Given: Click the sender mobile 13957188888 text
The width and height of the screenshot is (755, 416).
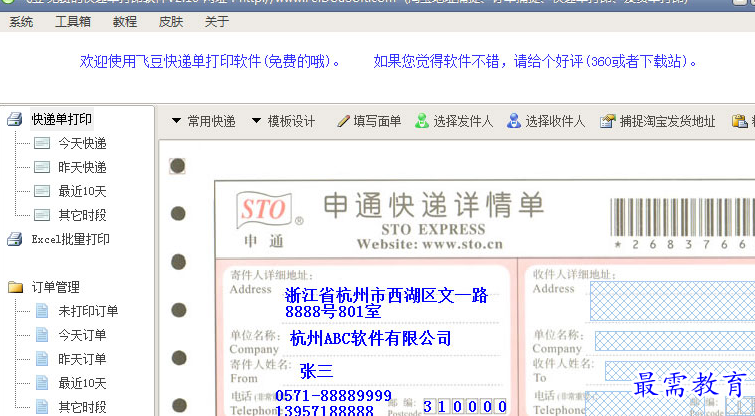Looking at the screenshot, I should [324, 410].
